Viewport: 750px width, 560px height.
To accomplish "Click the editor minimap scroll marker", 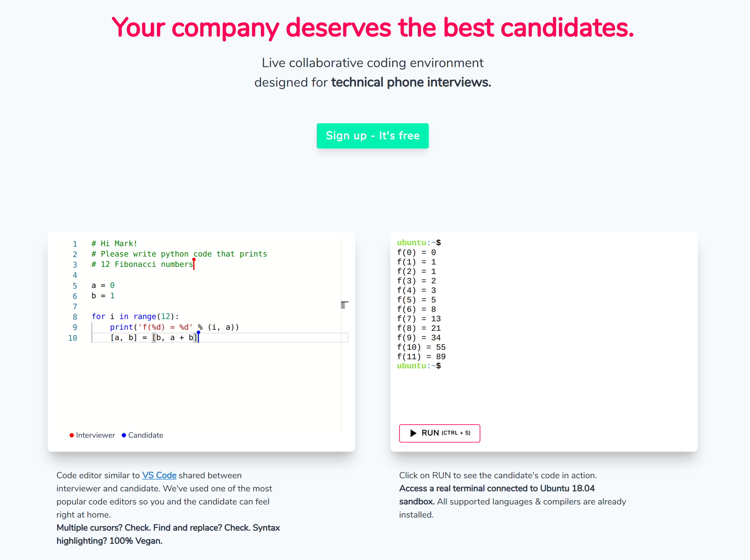I will [344, 305].
